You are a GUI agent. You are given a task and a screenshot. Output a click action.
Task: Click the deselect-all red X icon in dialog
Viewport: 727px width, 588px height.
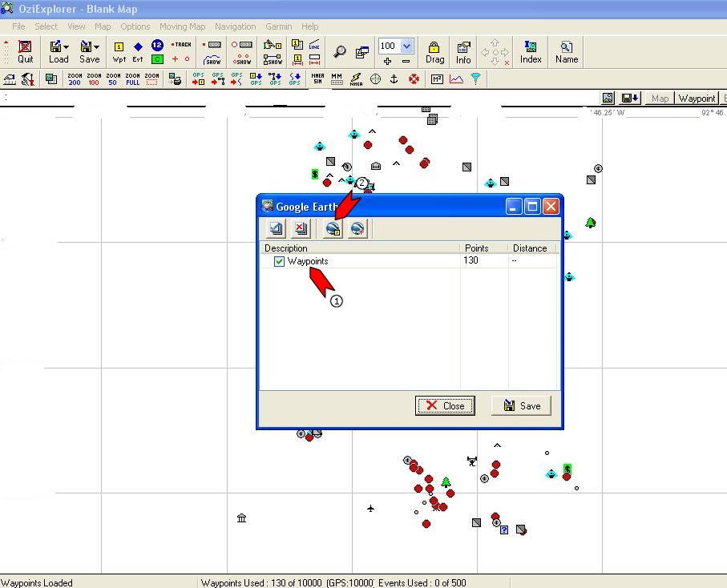coord(301,228)
